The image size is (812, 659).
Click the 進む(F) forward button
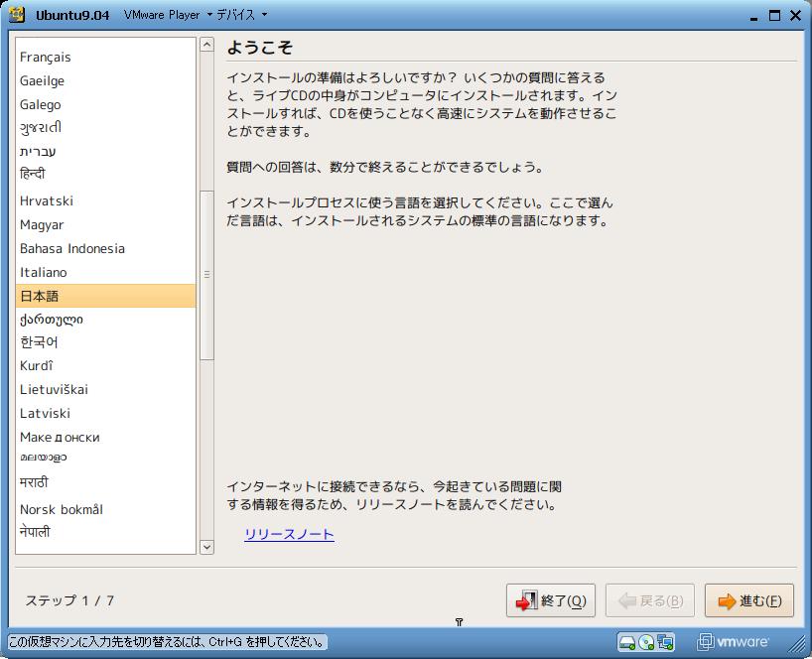pyautogui.click(x=748, y=600)
